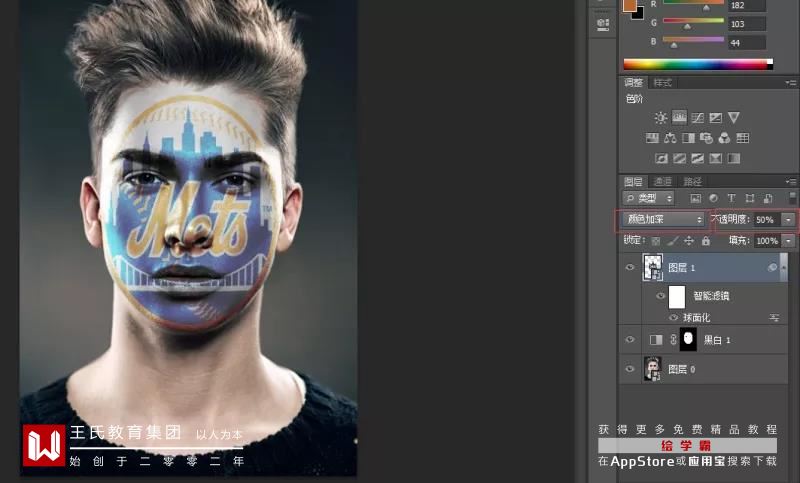Open 不透明度 opacity slider arrow
This screenshot has width=800, height=483.
click(x=789, y=220)
